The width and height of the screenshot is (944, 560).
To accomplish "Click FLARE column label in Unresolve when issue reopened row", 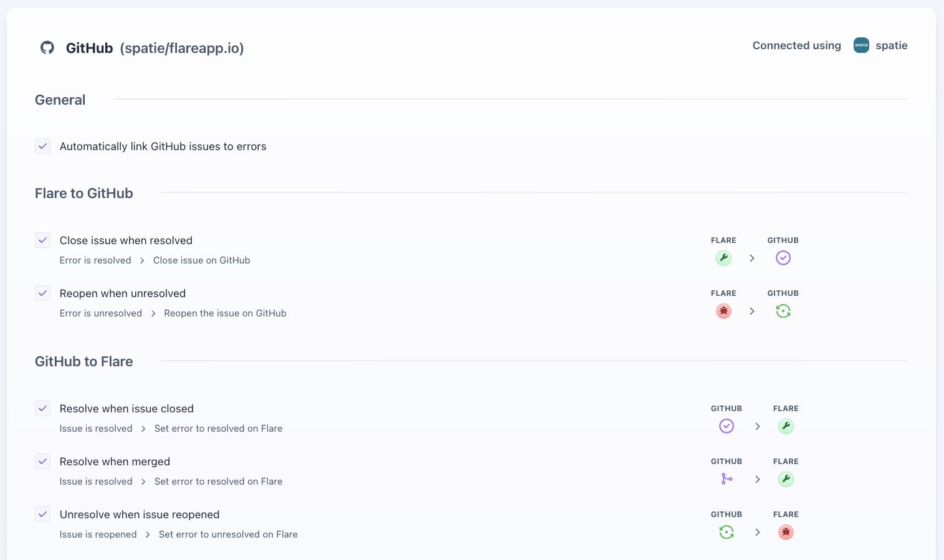I will click(786, 515).
